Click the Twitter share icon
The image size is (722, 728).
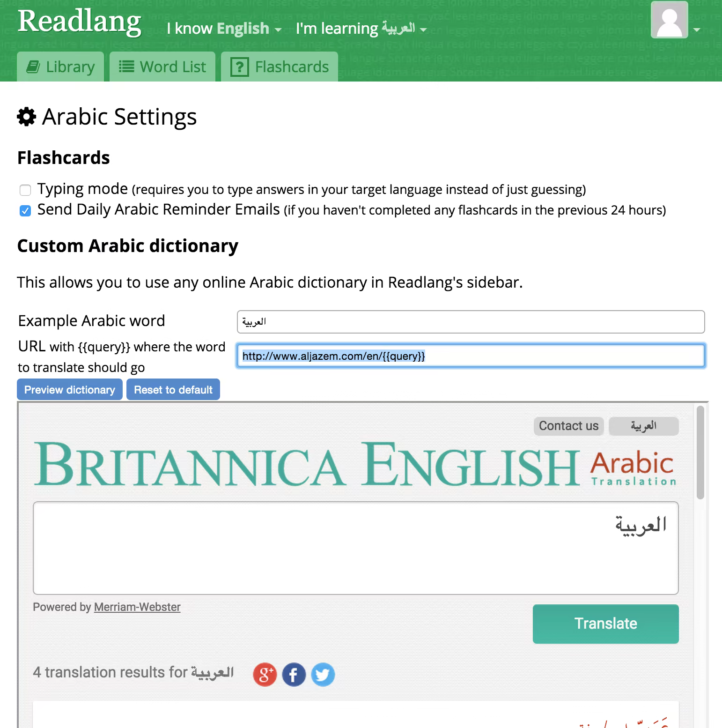coord(323,675)
